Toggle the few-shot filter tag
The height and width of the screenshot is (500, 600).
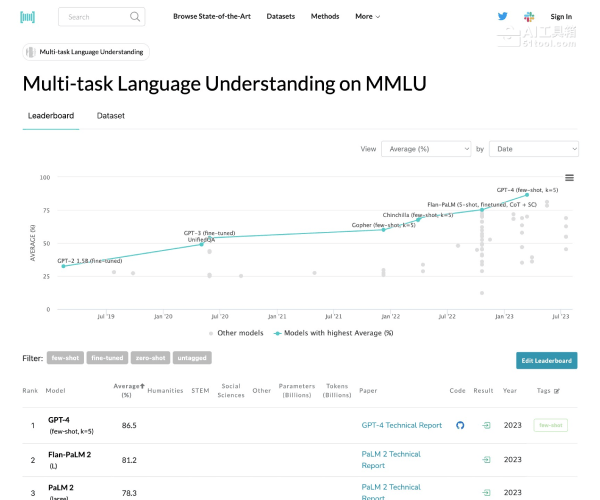pos(65,357)
